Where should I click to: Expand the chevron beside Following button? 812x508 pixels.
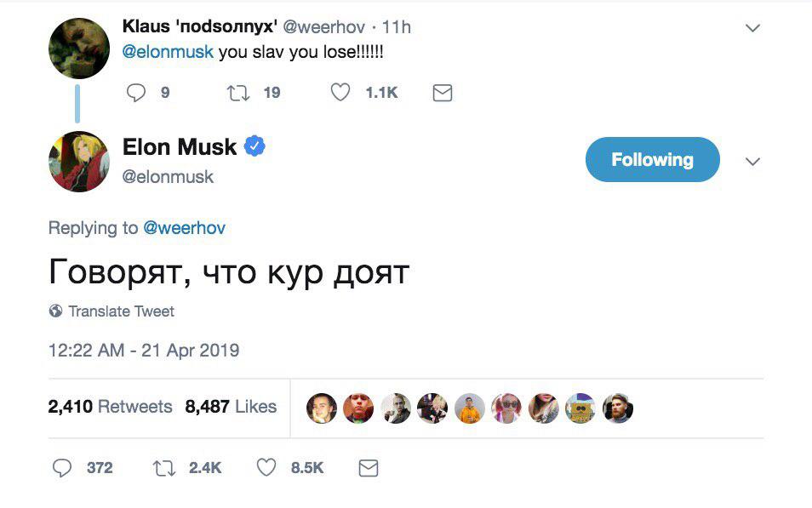752,161
